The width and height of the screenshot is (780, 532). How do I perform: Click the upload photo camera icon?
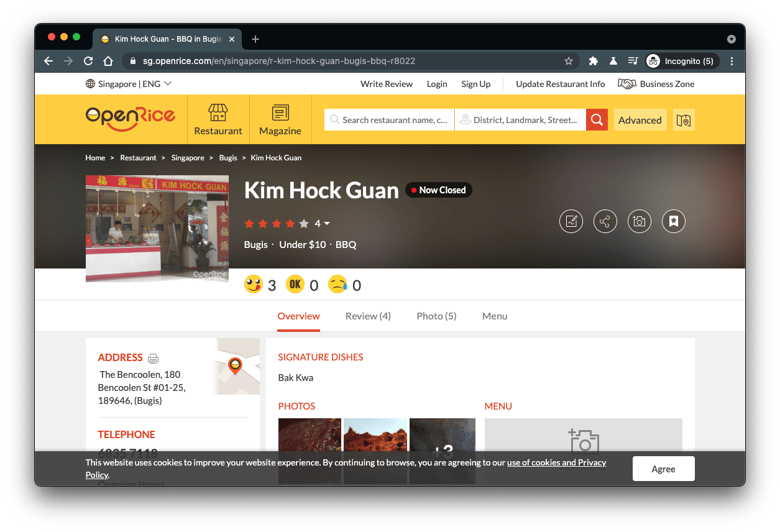640,221
